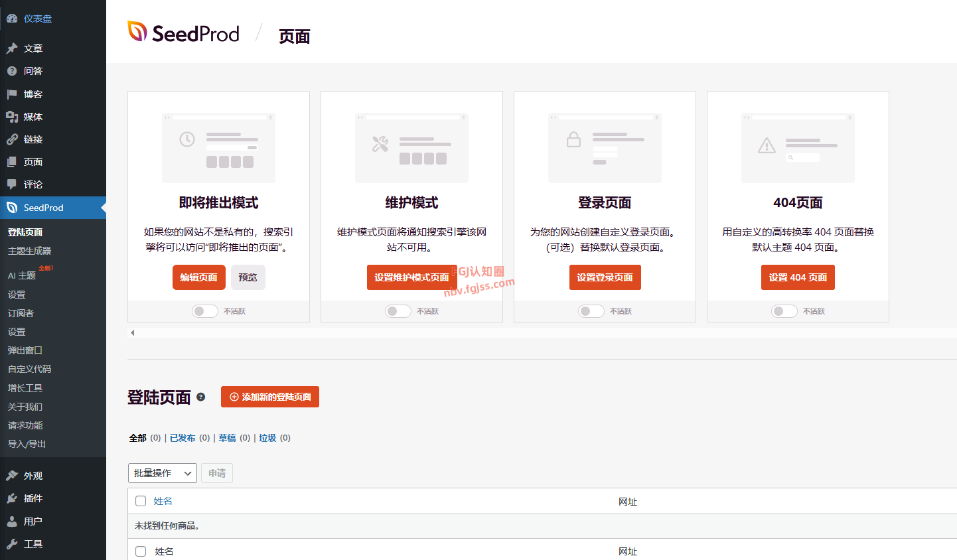Click the pages icon beside 页面 in sidebar

point(12,162)
